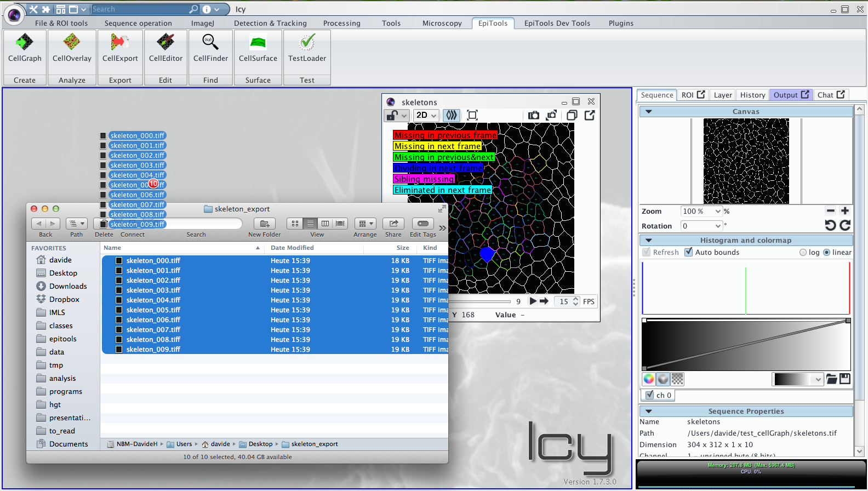
Task: Save the current colormap
Action: (x=845, y=379)
